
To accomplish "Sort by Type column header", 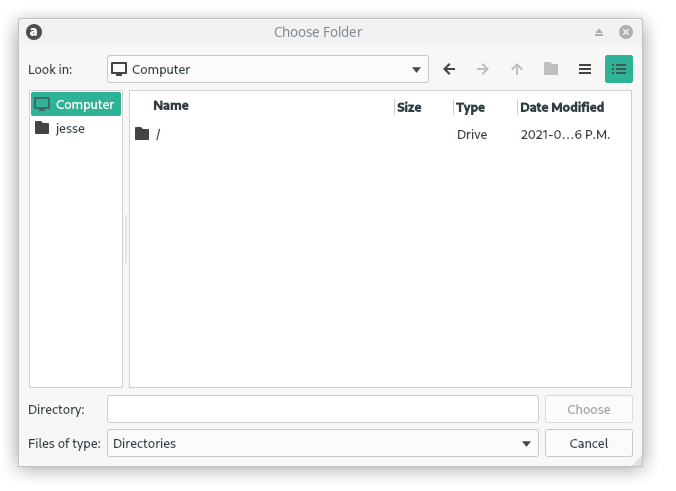I will pyautogui.click(x=470, y=107).
